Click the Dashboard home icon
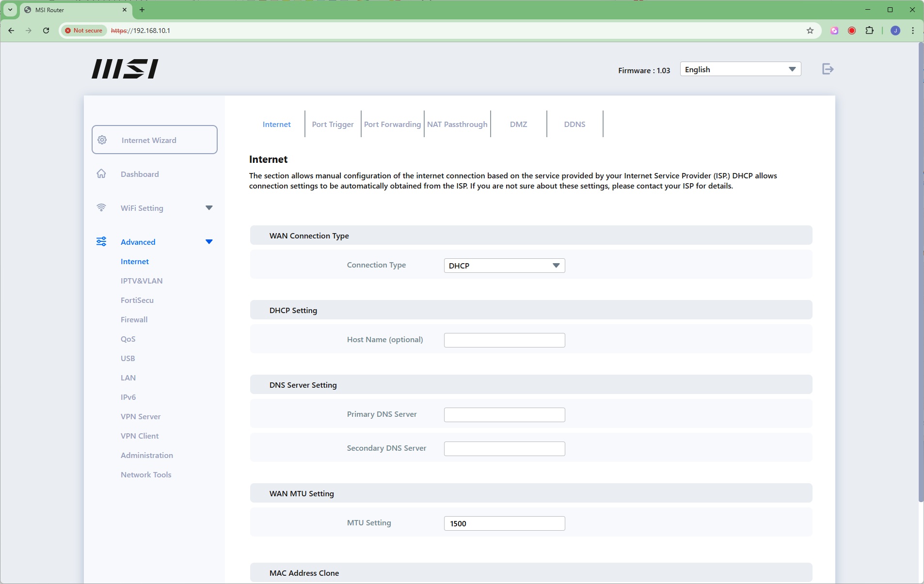The width and height of the screenshot is (924, 584). (x=101, y=174)
